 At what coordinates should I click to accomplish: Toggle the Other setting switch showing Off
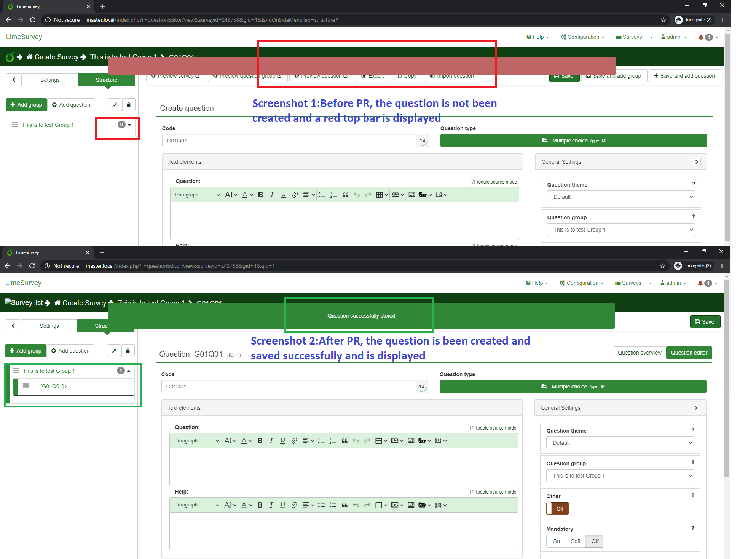pos(558,509)
